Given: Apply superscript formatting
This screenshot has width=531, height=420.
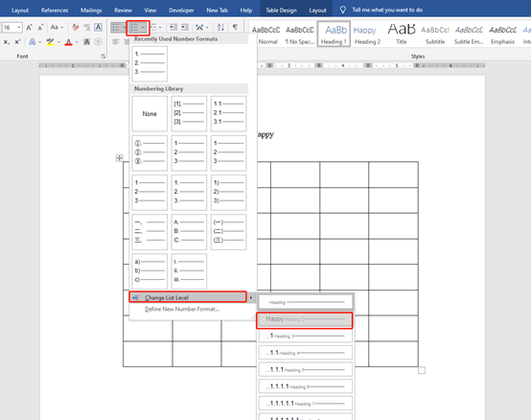Looking at the screenshot, I should click(x=17, y=42).
